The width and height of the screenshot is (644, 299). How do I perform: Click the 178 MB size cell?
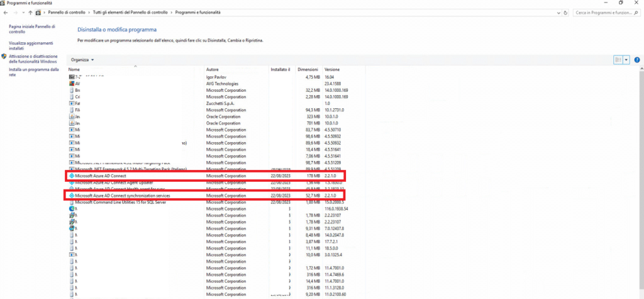click(314, 176)
